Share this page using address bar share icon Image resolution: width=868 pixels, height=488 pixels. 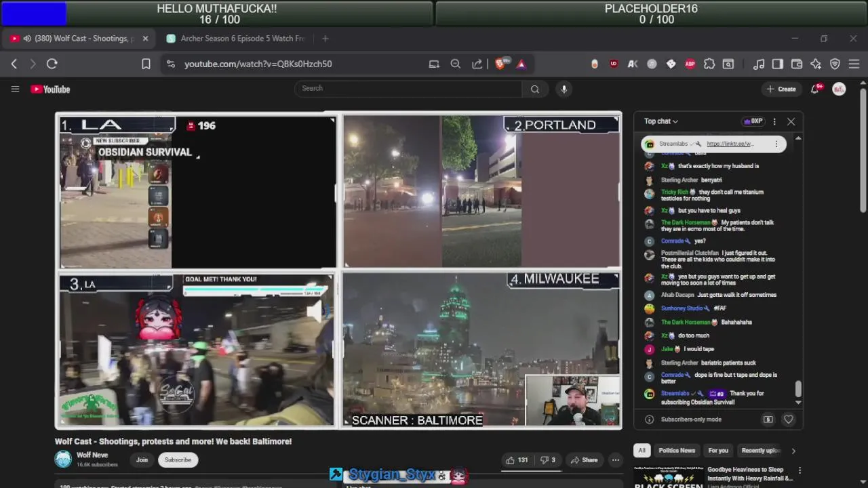tap(477, 64)
